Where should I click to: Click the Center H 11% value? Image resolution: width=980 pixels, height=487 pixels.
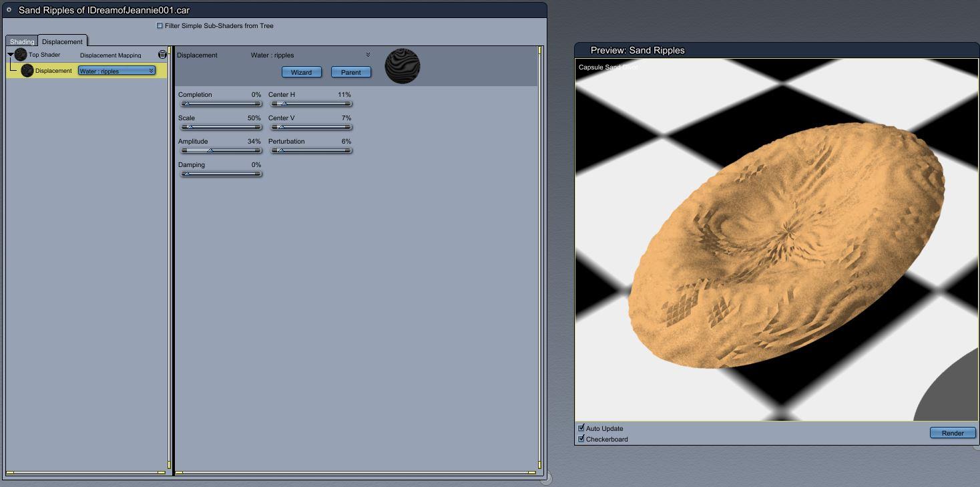coord(344,94)
